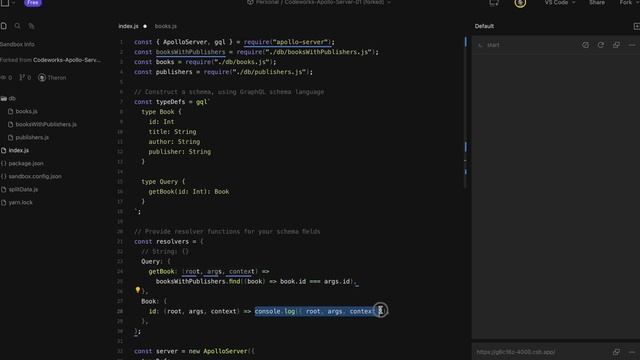Click the start task in preview
Viewport: 640px width, 360px height.
tap(493, 45)
